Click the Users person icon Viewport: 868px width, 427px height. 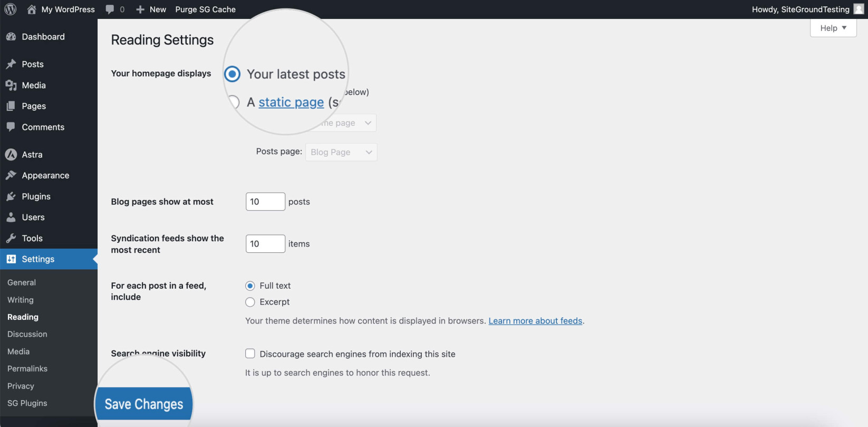11,217
